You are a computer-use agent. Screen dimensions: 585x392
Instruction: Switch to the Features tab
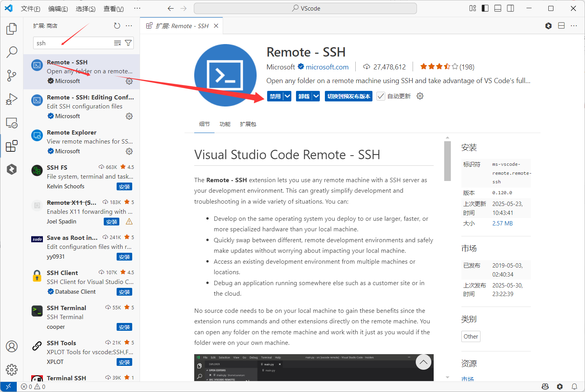[x=225, y=124]
